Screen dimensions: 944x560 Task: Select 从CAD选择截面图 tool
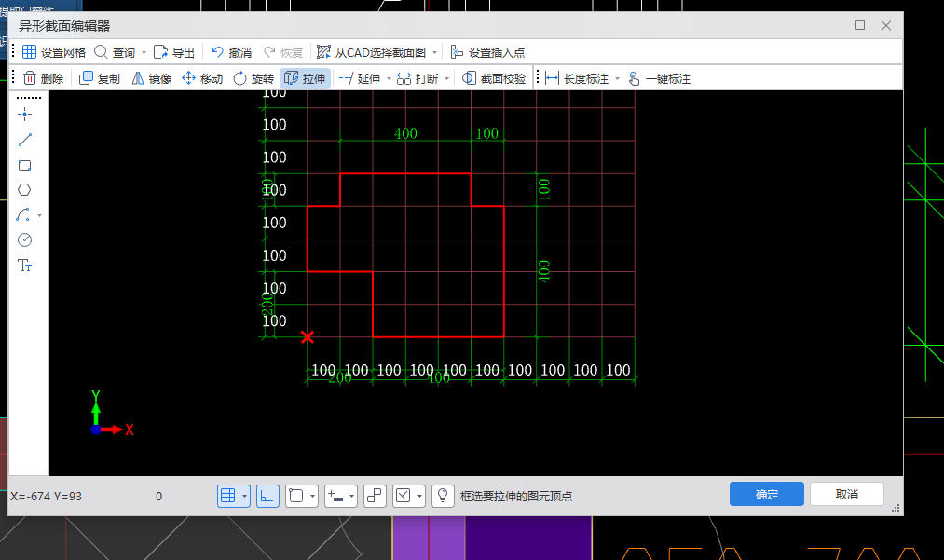coord(372,52)
